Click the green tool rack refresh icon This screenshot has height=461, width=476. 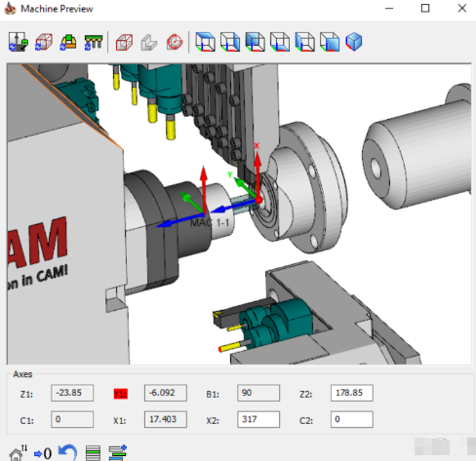coord(94,42)
